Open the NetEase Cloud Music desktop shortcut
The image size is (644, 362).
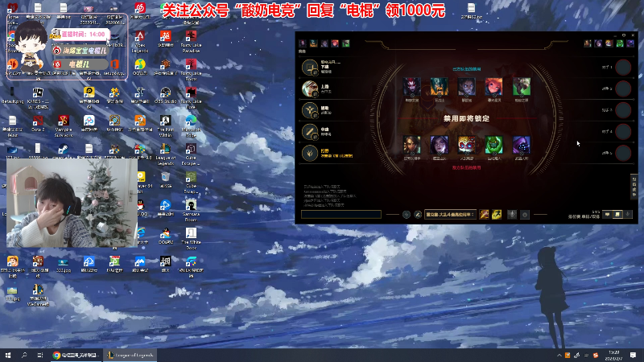[140, 10]
